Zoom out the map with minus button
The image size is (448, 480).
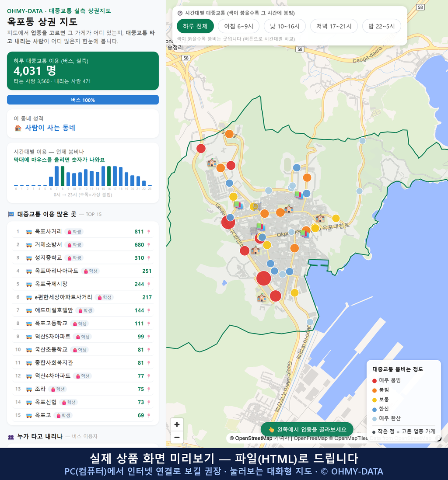pos(177,437)
